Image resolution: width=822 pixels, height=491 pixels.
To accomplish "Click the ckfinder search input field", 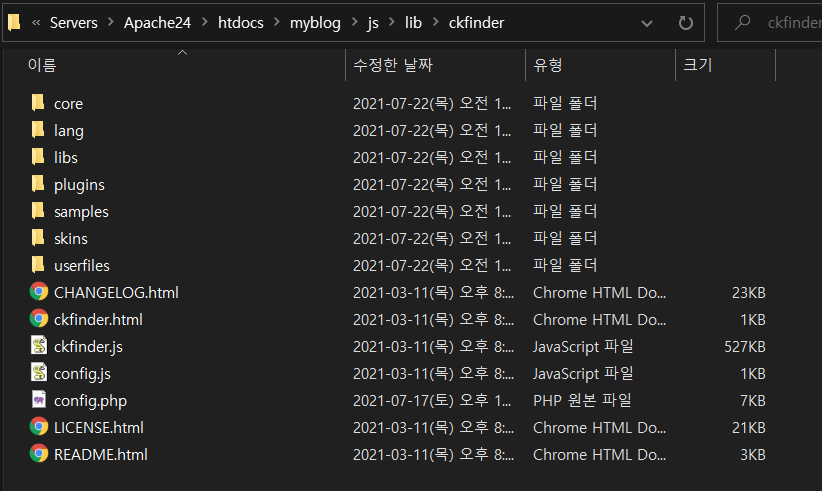I will coord(790,23).
